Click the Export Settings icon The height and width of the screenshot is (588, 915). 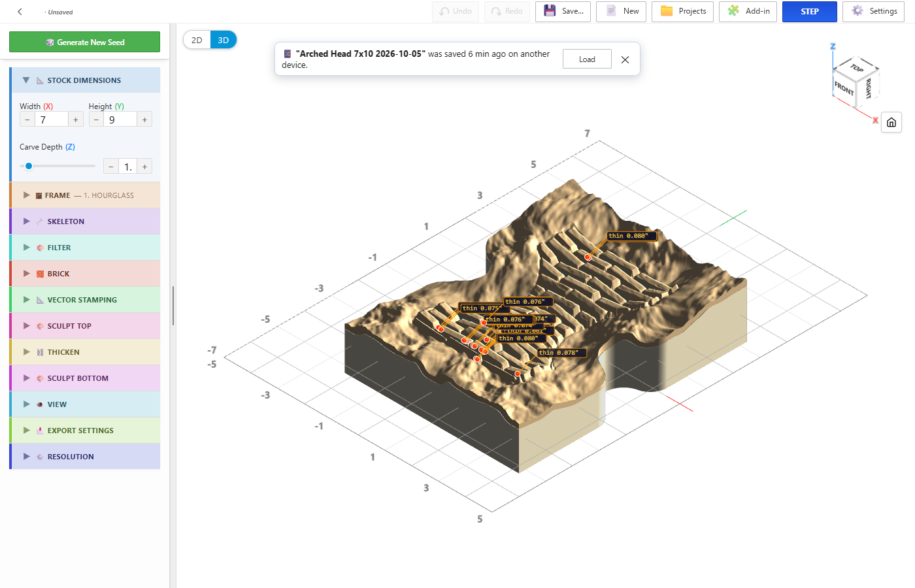tap(40, 431)
